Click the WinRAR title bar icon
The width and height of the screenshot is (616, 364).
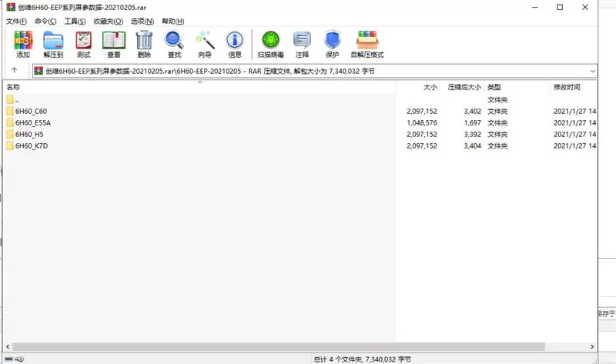tap(11, 7)
